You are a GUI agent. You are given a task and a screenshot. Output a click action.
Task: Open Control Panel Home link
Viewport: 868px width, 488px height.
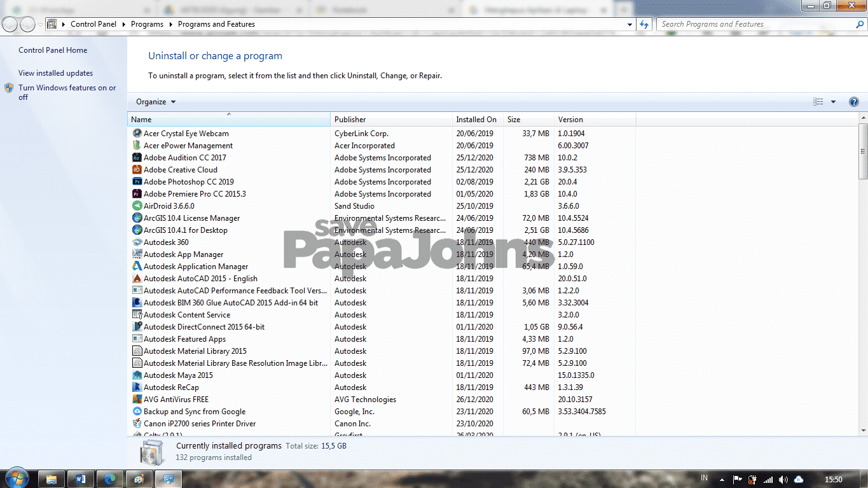pyautogui.click(x=53, y=50)
